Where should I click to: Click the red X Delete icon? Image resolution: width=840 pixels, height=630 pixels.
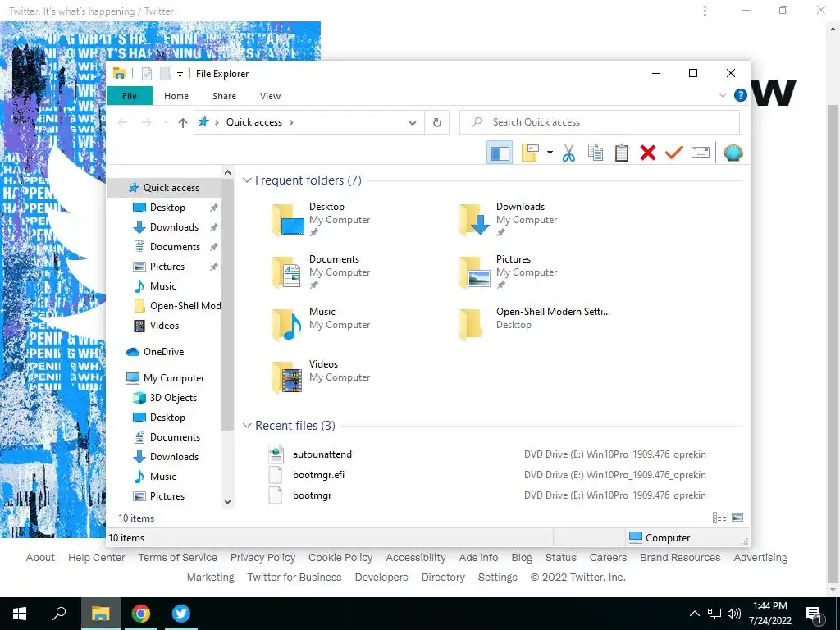point(648,153)
